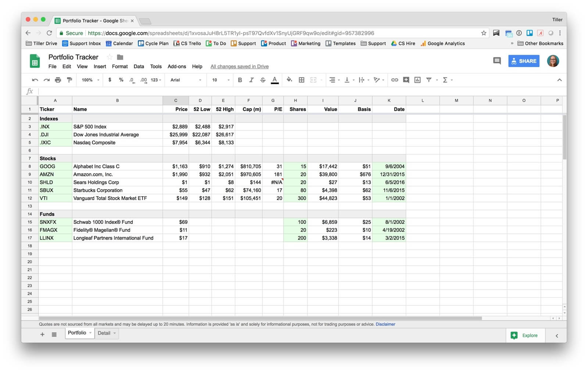Insert comment toolbar icon
This screenshot has height=373, width=588.
pos(406,80)
